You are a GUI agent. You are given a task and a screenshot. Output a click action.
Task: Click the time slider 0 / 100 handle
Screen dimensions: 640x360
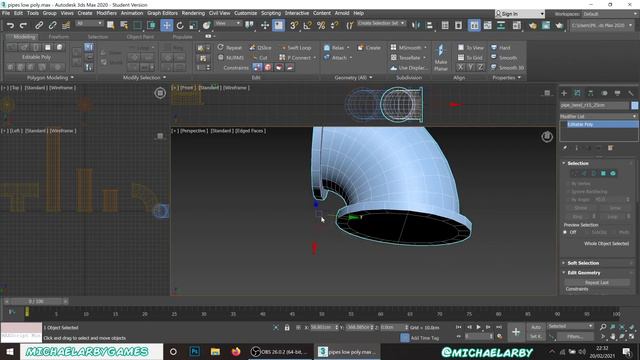coord(36,302)
